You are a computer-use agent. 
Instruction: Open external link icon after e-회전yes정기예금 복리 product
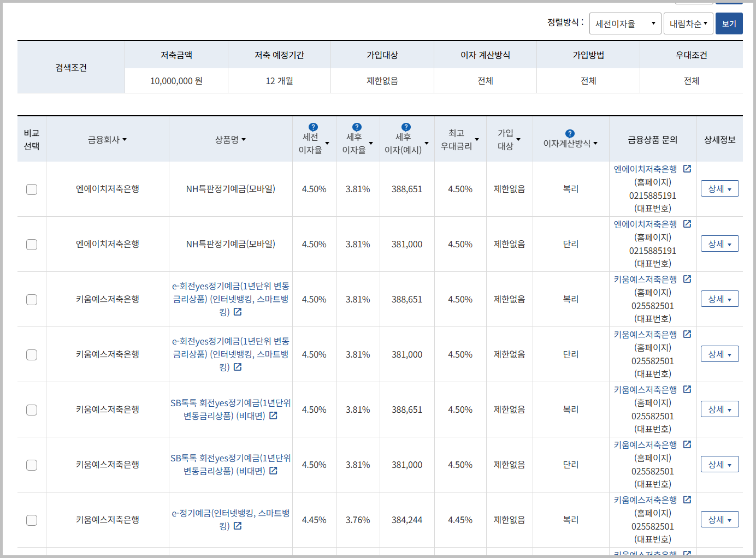238,312
